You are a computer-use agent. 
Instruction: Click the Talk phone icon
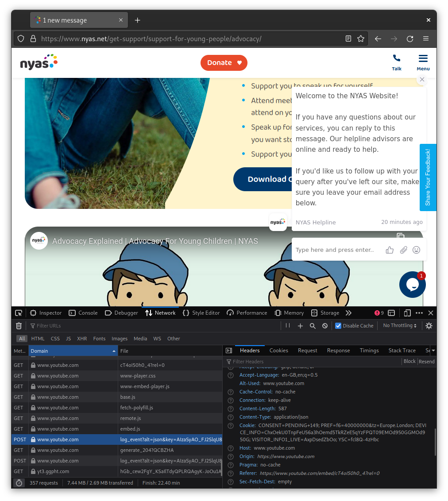(397, 62)
